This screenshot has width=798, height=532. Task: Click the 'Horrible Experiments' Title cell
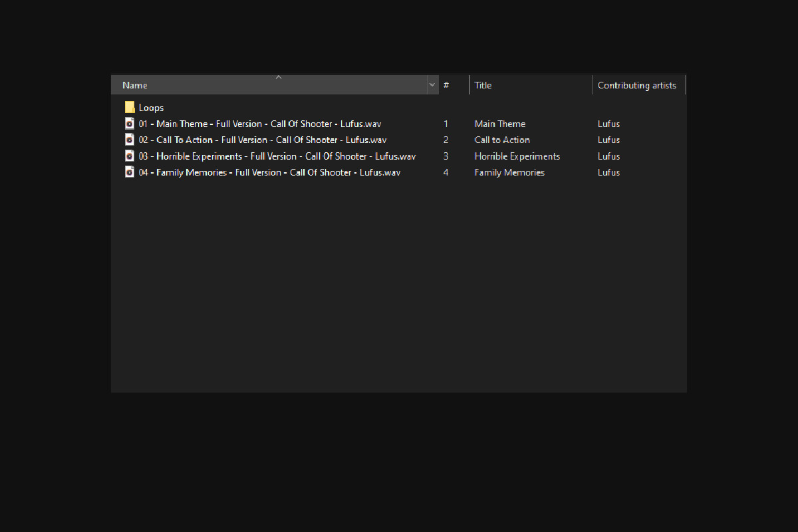coord(517,156)
